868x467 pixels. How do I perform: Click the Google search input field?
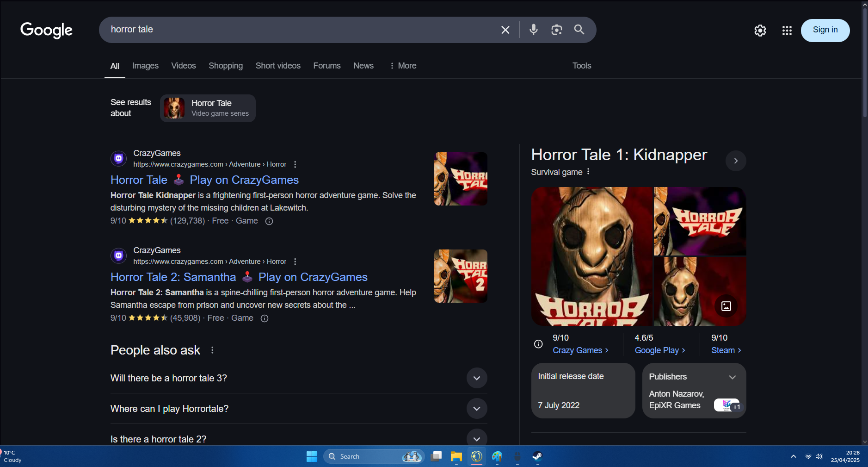[x=301, y=30]
